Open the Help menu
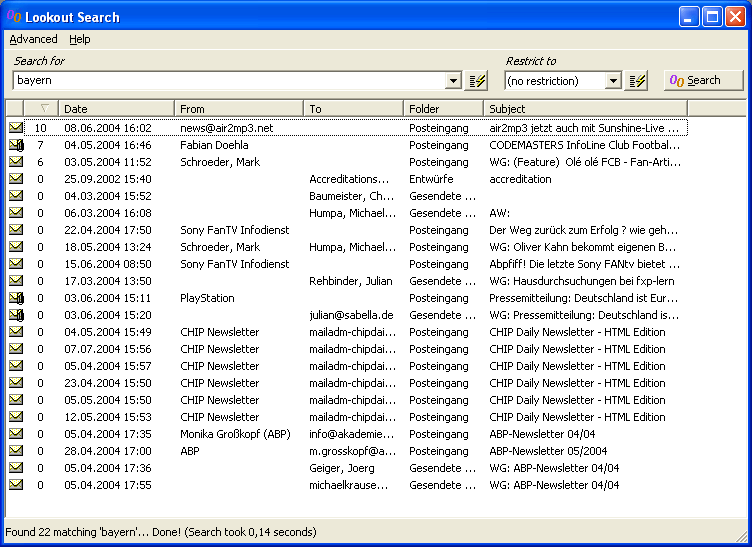 (80, 39)
